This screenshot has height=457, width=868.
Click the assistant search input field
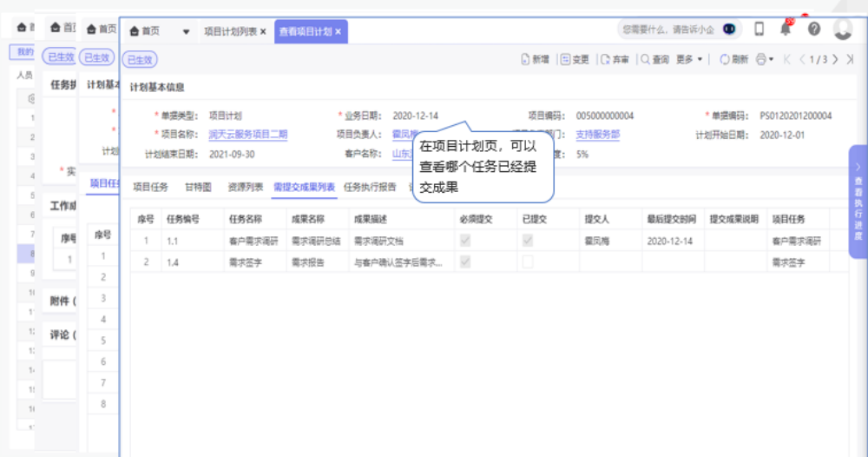click(668, 30)
